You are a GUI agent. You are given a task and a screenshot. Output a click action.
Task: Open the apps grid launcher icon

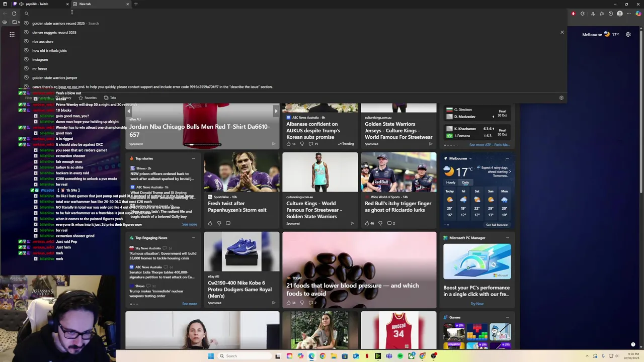[12, 34]
